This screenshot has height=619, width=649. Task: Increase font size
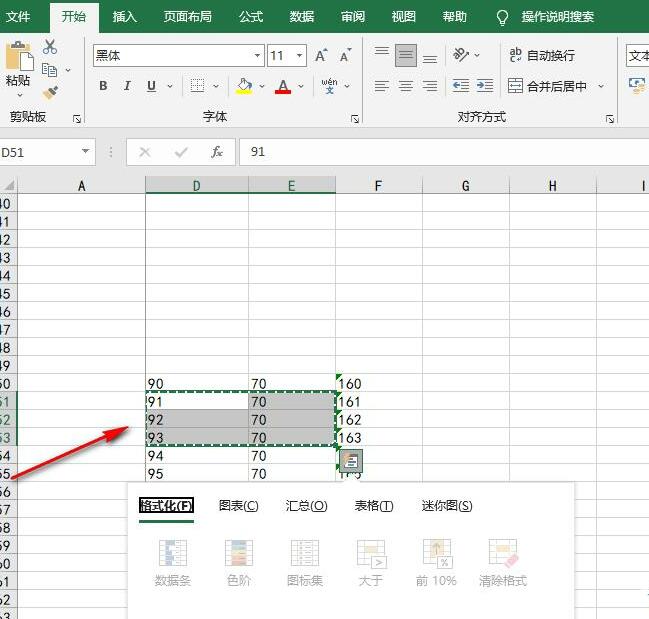point(321,55)
